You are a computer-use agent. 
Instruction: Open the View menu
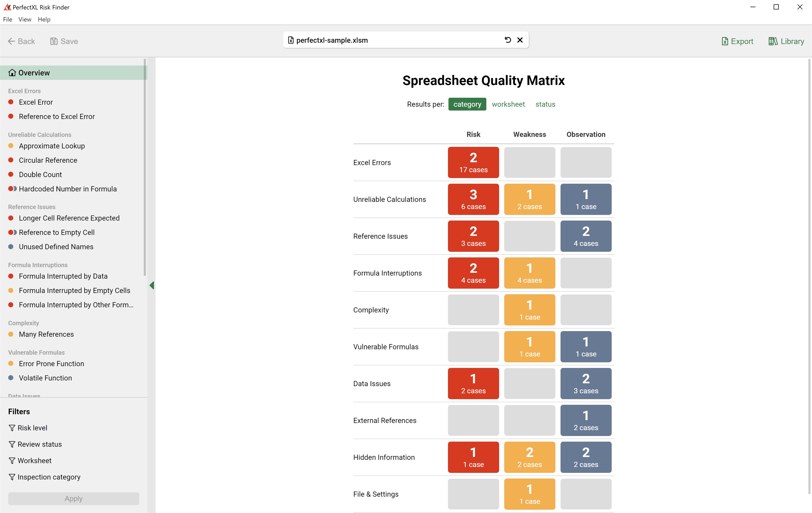click(x=25, y=19)
